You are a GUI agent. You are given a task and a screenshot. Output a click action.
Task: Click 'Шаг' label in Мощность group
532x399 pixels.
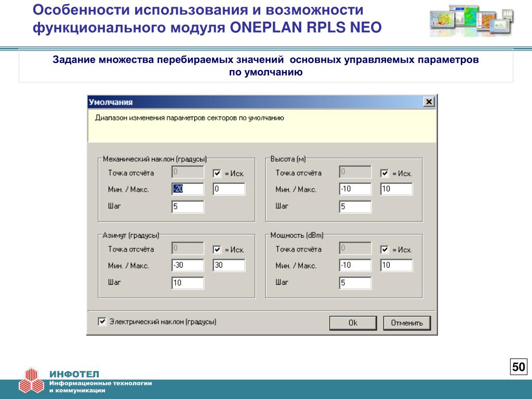pos(282,282)
